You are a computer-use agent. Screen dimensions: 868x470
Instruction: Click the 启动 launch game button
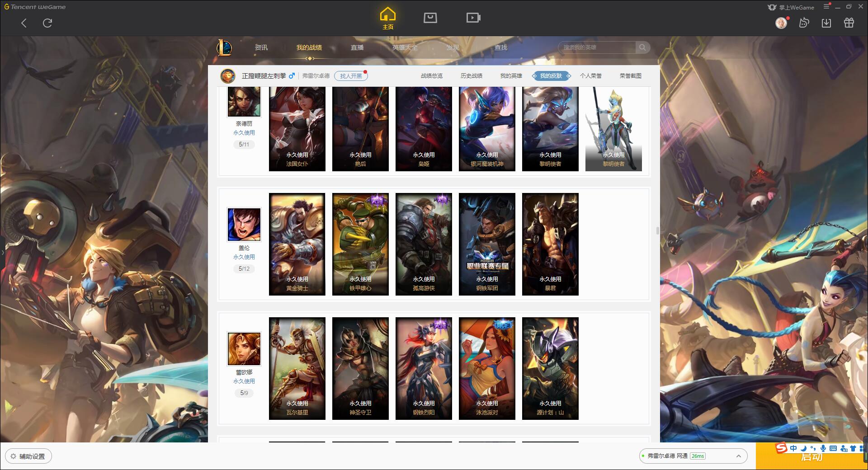coord(811,457)
